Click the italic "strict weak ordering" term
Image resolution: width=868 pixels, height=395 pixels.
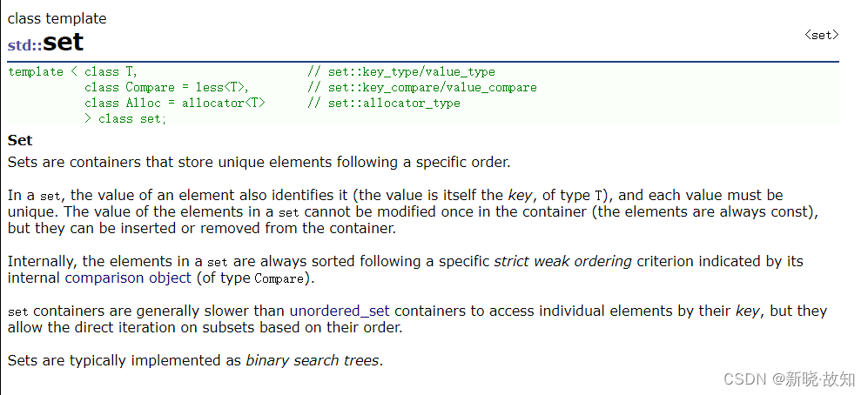click(x=563, y=262)
